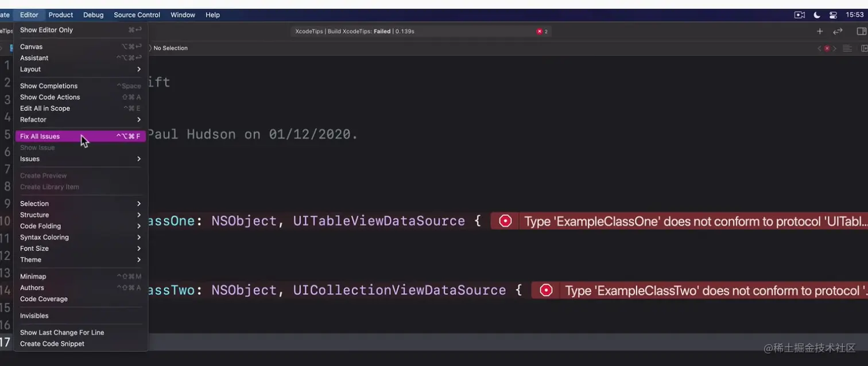Viewport: 868px width, 366px height.
Task: Toggle the inspectors panel icon in the toolbar
Action: coord(861,32)
